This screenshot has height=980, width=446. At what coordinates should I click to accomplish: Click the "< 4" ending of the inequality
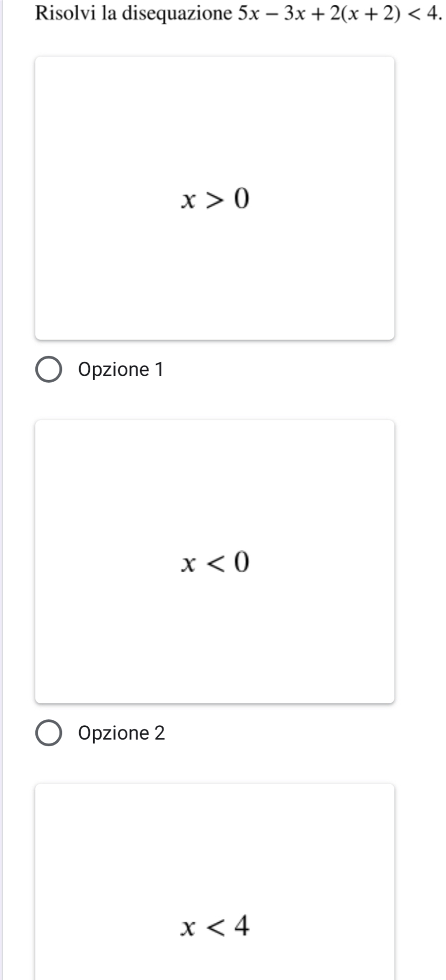point(426,13)
